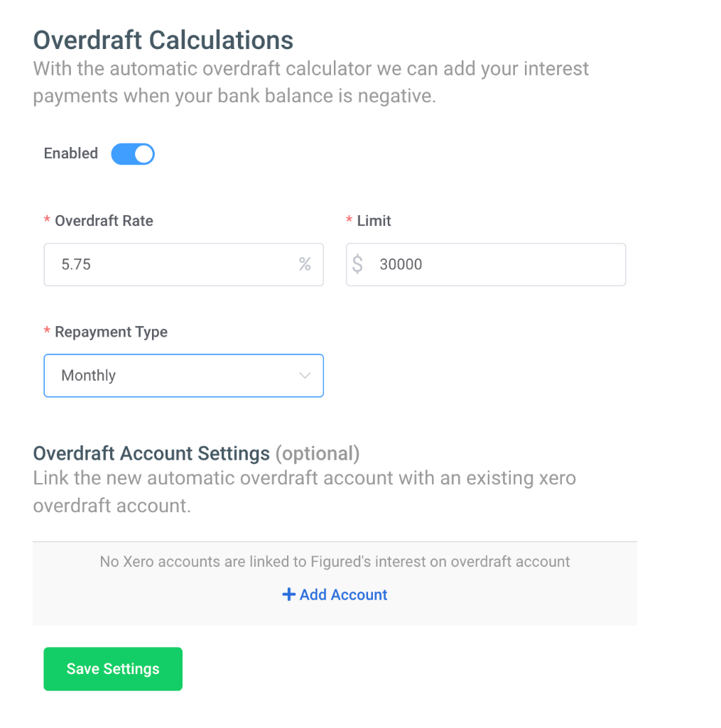Toggle the Enabled overdraft switch

[133, 154]
